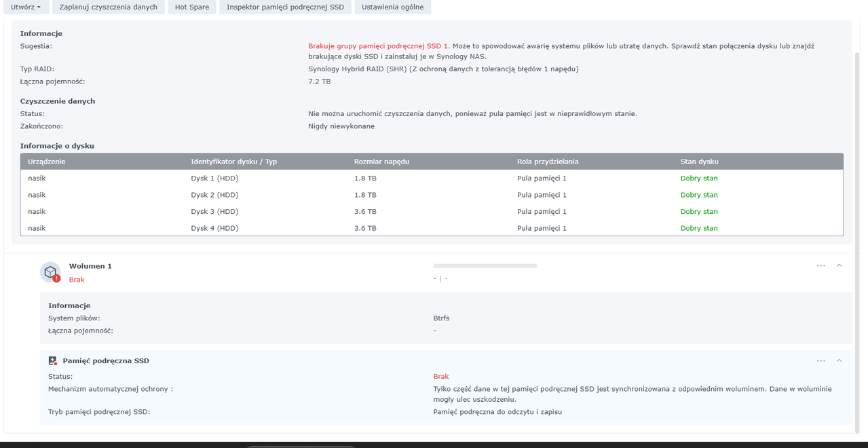The image size is (868, 448).
Task: Click the Wolumen 1 volume icon
Action: click(50, 272)
